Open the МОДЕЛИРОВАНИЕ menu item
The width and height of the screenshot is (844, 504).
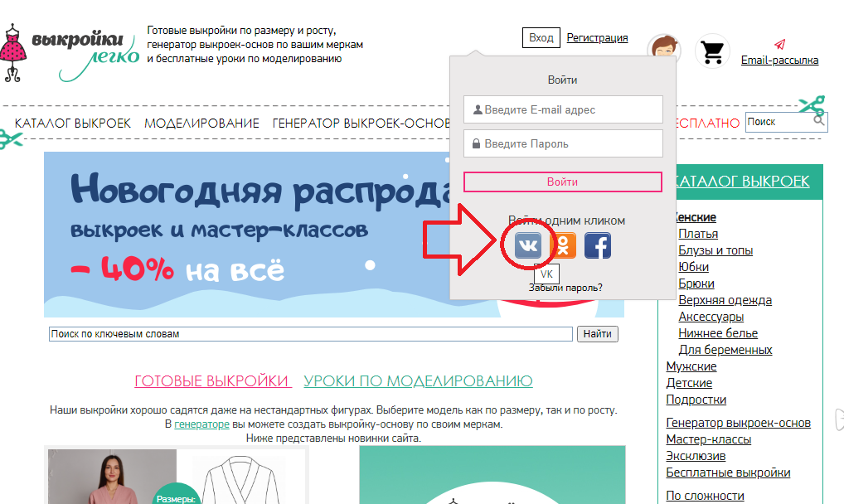pos(201,124)
